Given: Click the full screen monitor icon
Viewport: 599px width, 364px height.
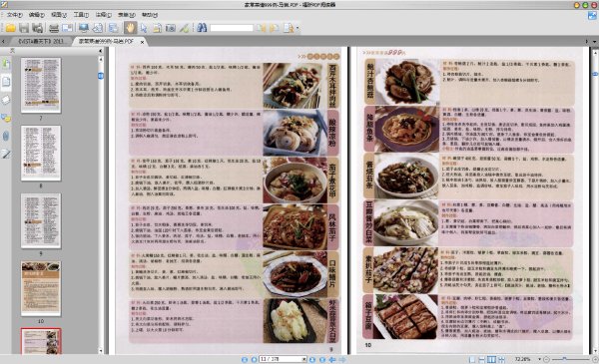Looking at the screenshot, I should [84, 28].
